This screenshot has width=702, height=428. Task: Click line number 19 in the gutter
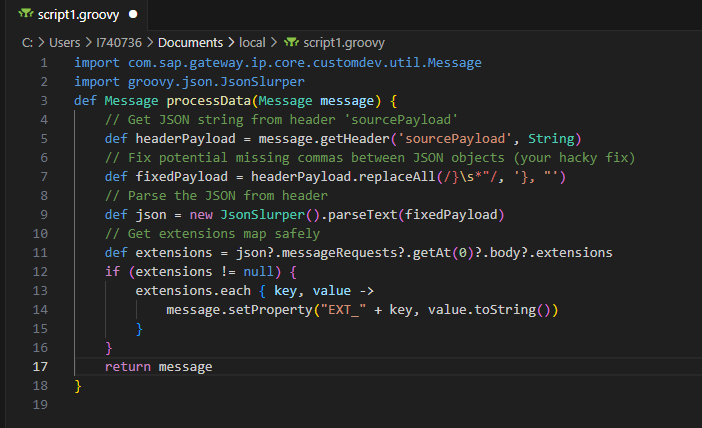point(40,405)
